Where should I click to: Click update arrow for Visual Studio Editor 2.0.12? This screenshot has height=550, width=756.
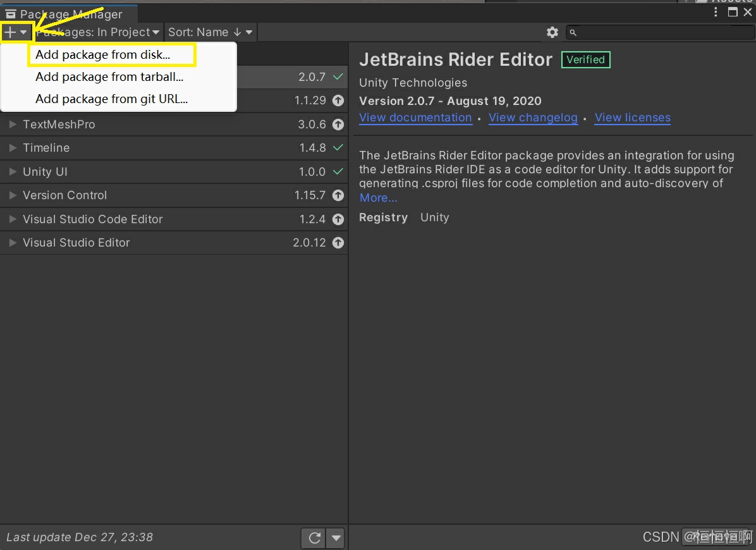pos(338,243)
